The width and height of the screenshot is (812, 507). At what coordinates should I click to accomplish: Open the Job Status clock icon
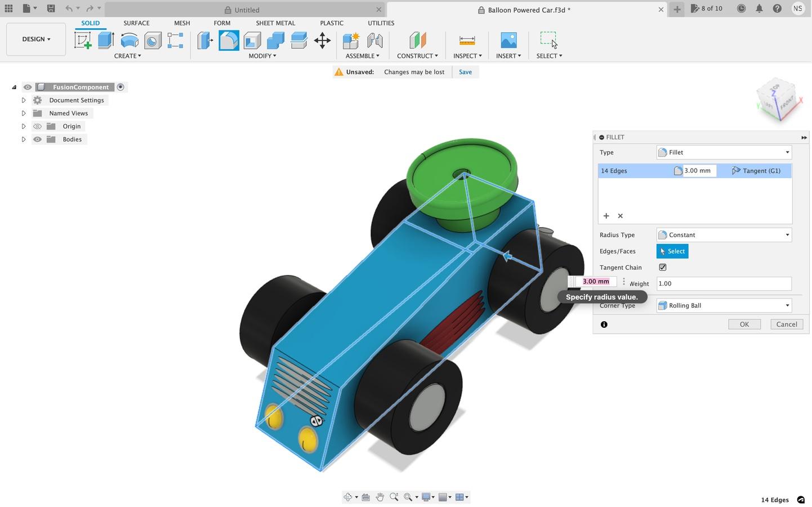tap(742, 8)
